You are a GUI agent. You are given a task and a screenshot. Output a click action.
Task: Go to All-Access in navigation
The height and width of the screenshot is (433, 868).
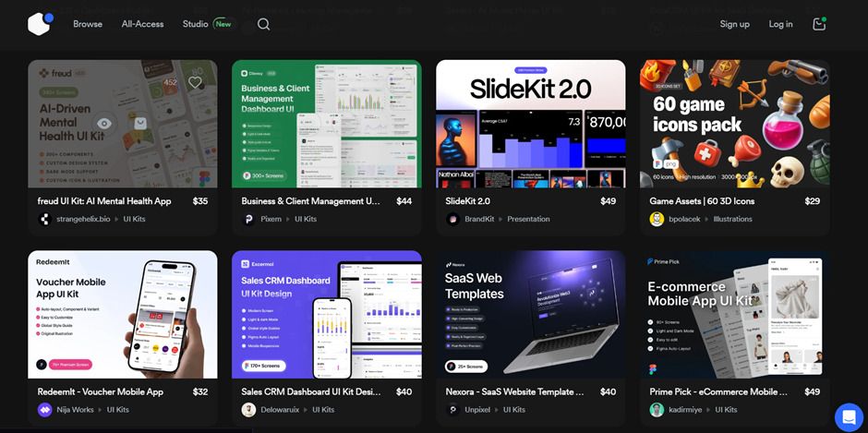tap(142, 24)
